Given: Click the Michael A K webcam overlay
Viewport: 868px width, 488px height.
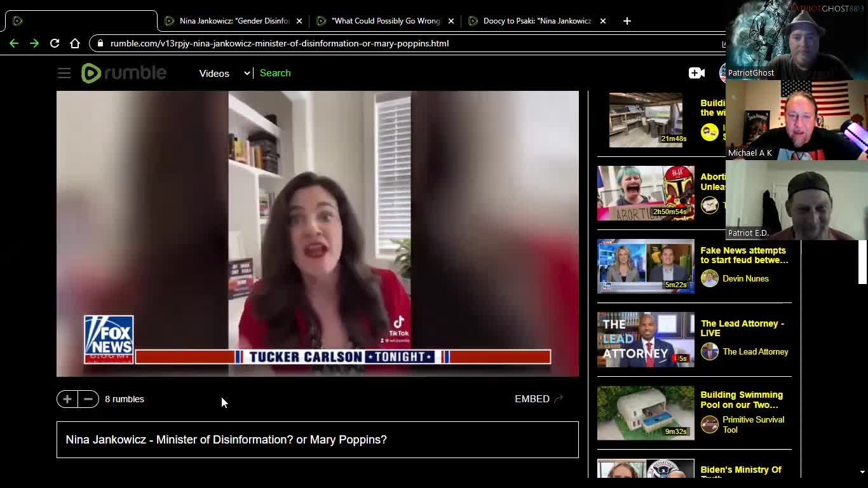Looking at the screenshot, I should point(797,120).
